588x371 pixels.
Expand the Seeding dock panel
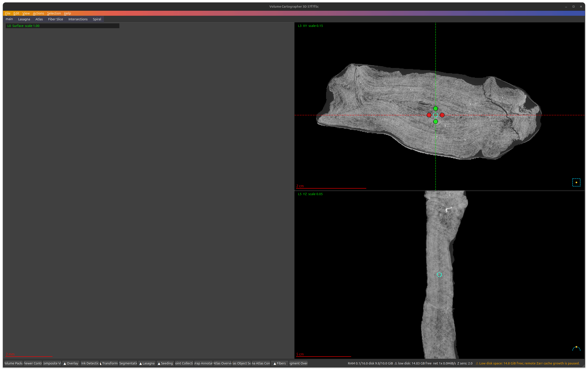(165, 363)
